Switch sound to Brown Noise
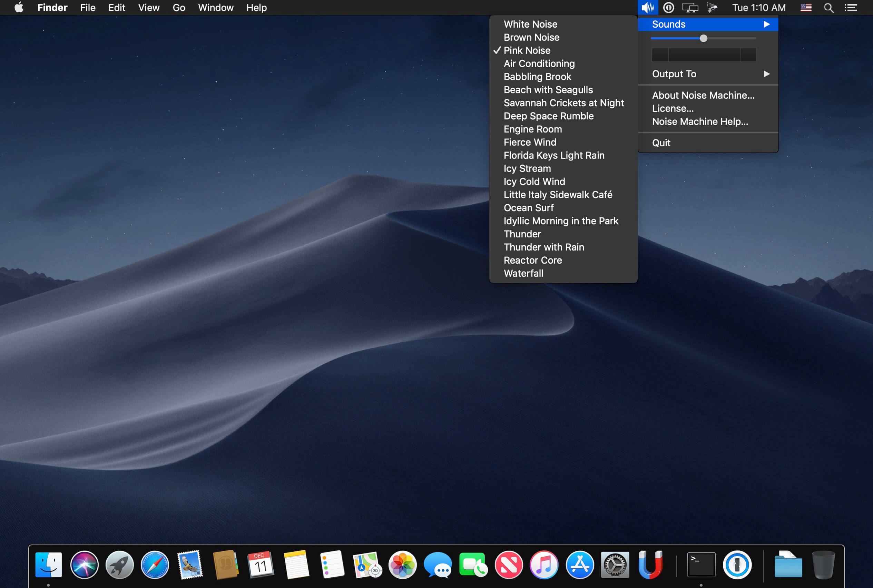This screenshot has height=588, width=873. pyautogui.click(x=531, y=38)
